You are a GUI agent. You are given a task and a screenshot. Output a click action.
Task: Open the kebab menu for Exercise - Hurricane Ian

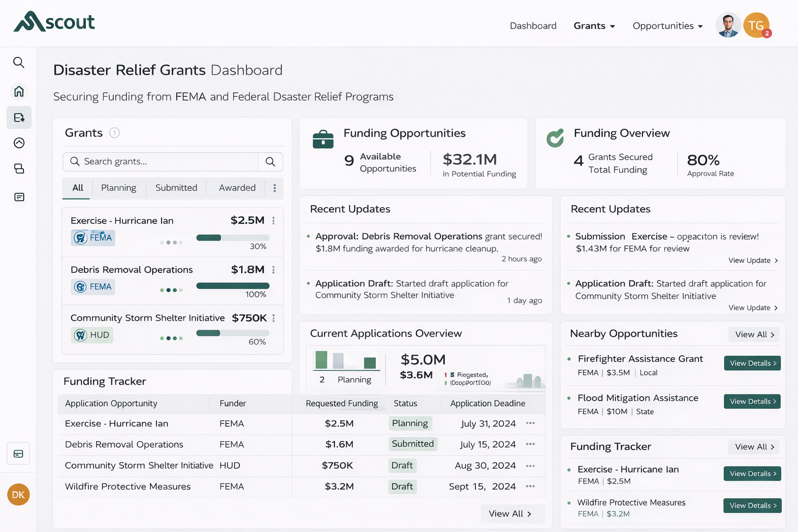click(273, 220)
